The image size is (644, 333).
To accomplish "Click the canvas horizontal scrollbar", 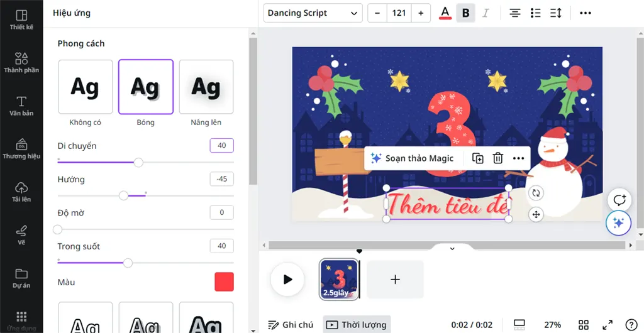I will 447,245.
